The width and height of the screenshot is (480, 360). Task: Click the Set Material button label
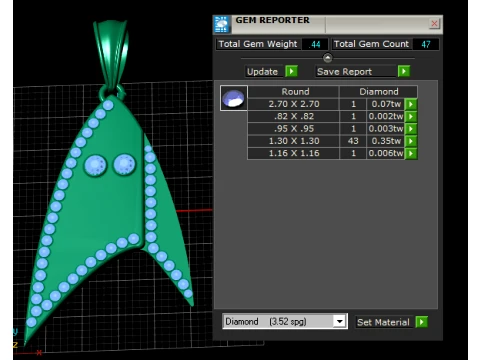(x=383, y=322)
